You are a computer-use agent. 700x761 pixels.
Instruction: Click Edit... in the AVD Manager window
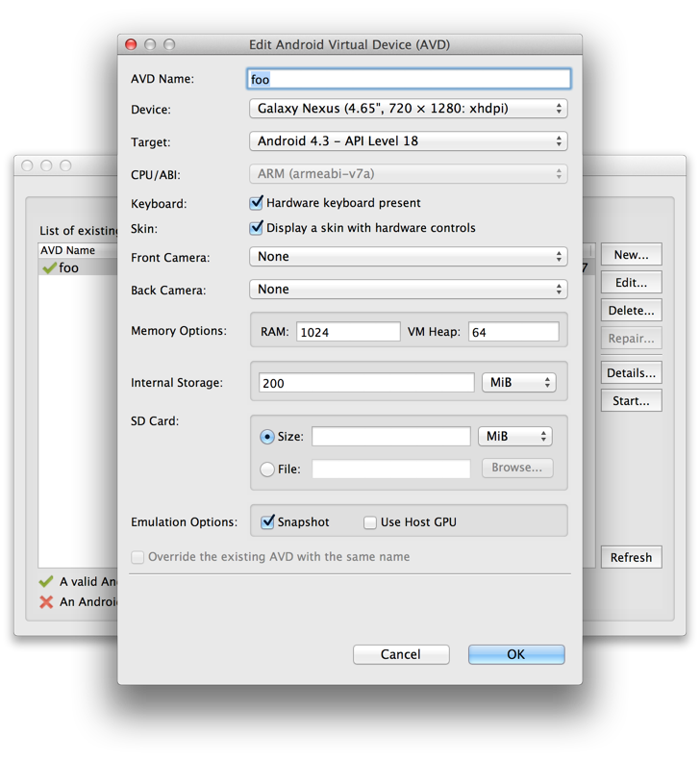[631, 283]
